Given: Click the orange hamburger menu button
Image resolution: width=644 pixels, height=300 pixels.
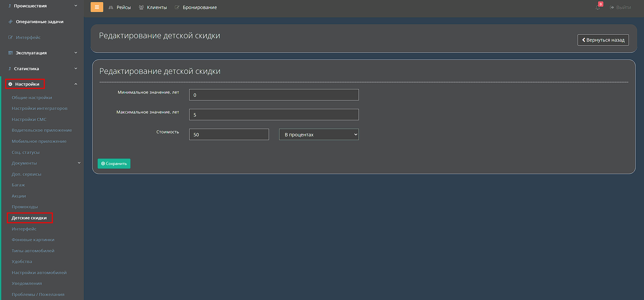Looking at the screenshot, I should pyautogui.click(x=97, y=7).
